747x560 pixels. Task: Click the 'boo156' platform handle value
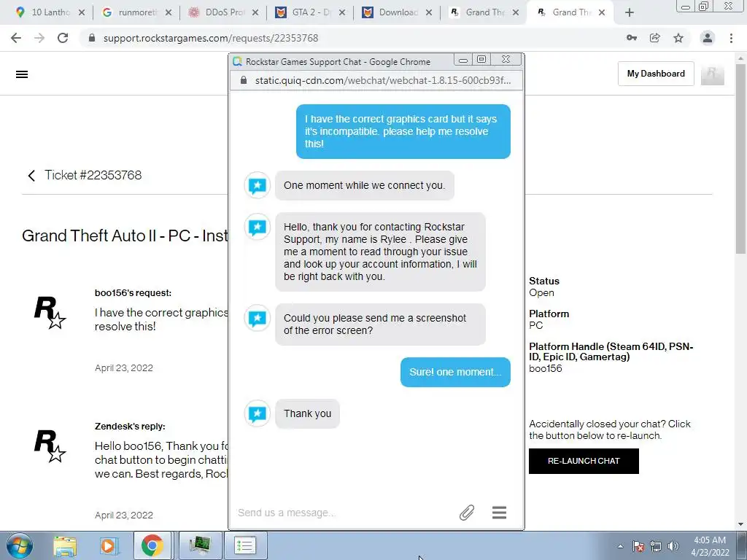[x=546, y=368]
